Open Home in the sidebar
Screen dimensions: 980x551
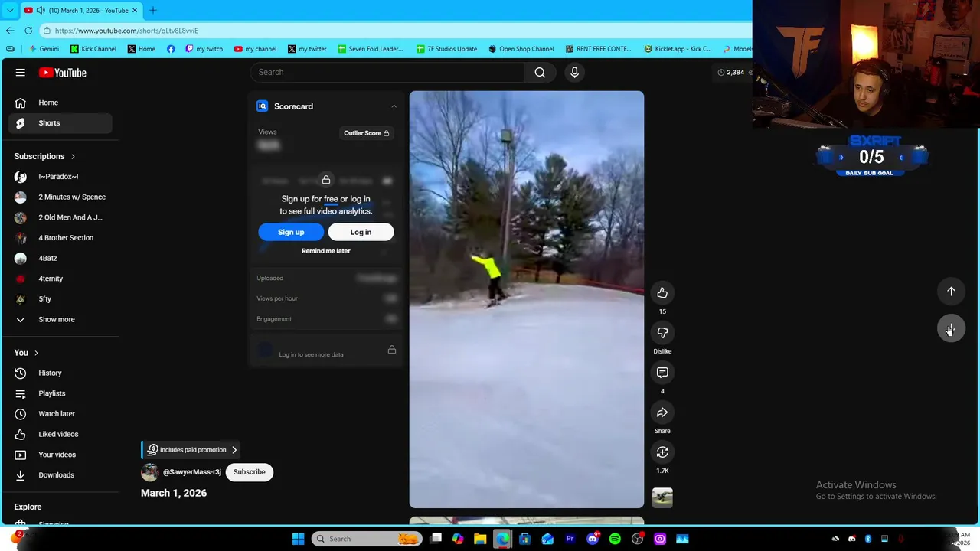[x=60, y=103]
